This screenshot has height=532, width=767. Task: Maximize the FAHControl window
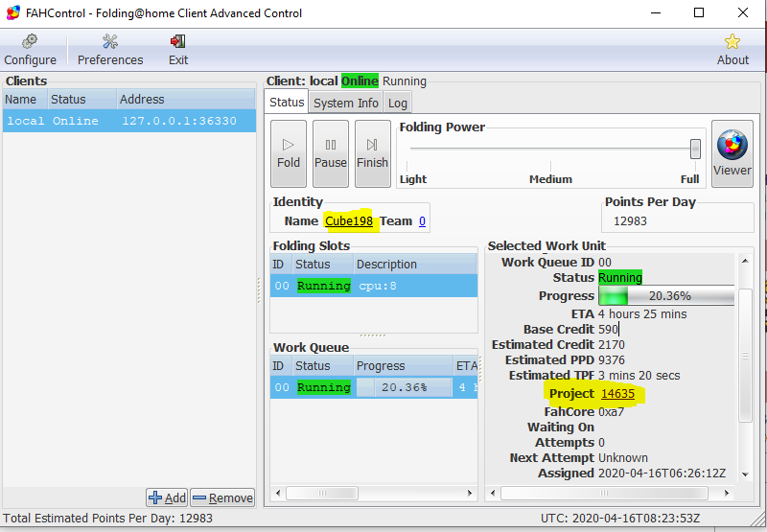click(699, 12)
